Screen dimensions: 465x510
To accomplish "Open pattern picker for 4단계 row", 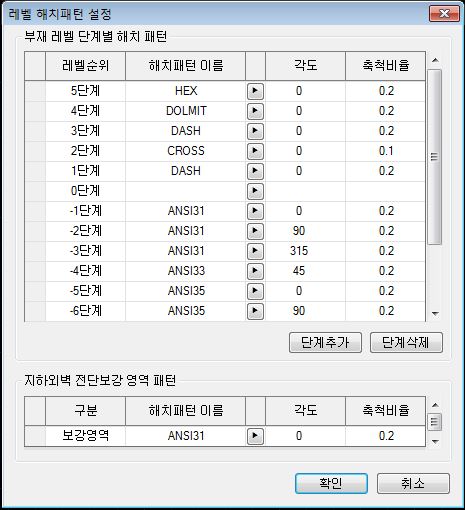I will tap(255, 111).
